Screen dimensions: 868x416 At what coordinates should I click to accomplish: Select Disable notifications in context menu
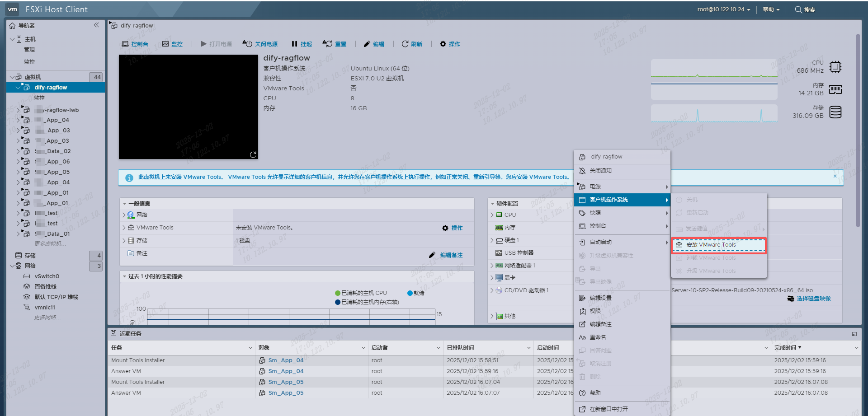point(622,171)
